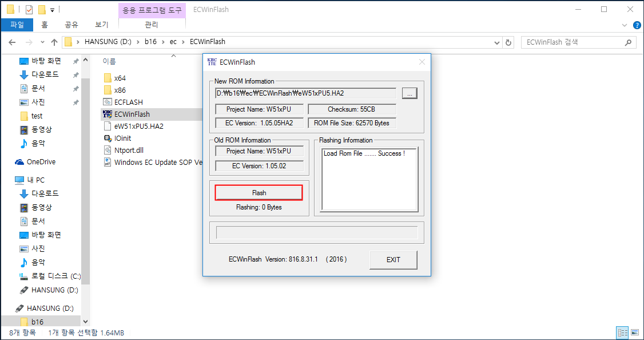Click the search magnifier icon
The height and width of the screenshot is (340, 644).
[x=628, y=42]
